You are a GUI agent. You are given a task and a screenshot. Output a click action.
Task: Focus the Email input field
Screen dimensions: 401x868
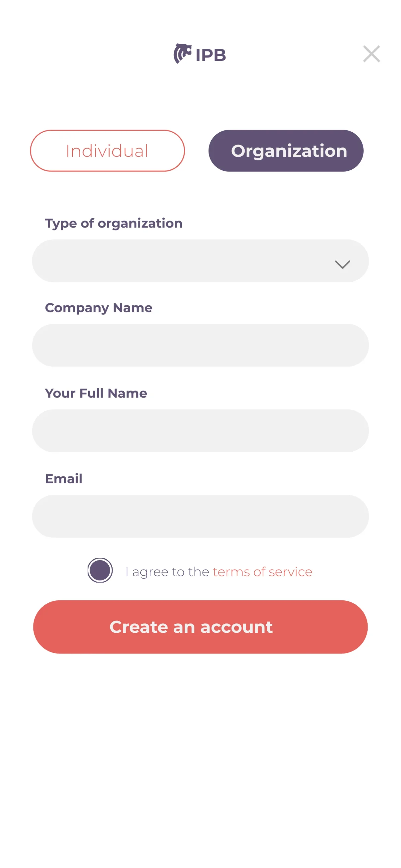(200, 516)
